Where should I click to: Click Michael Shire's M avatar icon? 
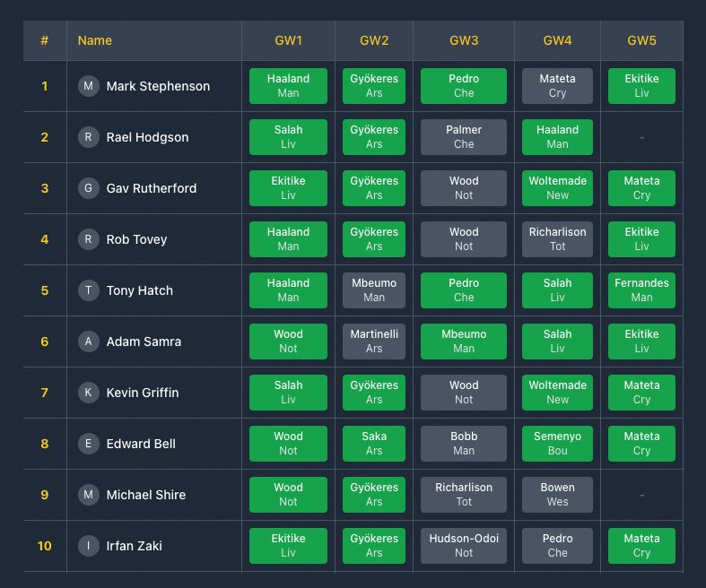tap(88, 495)
